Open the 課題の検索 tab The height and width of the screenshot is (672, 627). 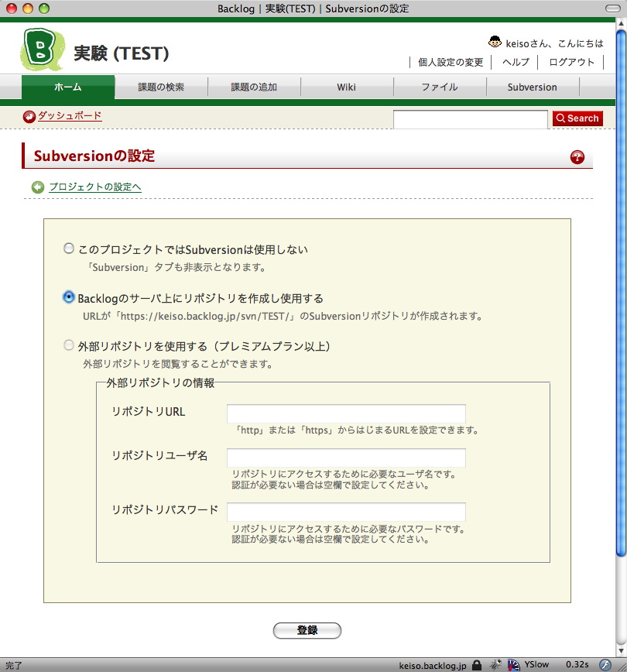click(x=161, y=87)
